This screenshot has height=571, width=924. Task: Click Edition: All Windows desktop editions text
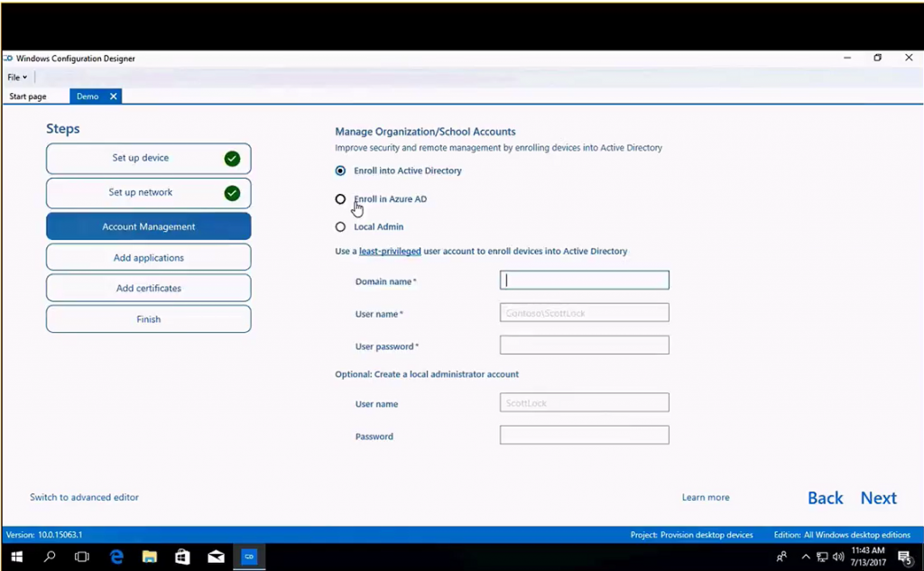click(842, 535)
